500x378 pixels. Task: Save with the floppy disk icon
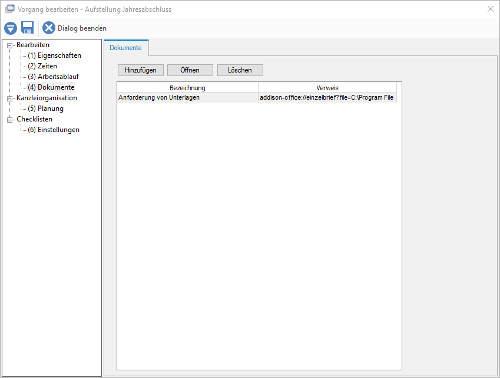click(27, 28)
